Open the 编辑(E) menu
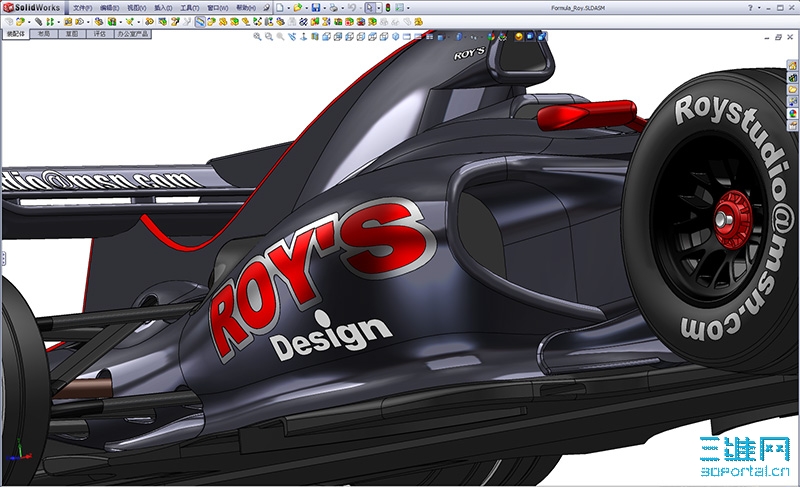This screenshot has height=487, width=800. pyautogui.click(x=109, y=8)
